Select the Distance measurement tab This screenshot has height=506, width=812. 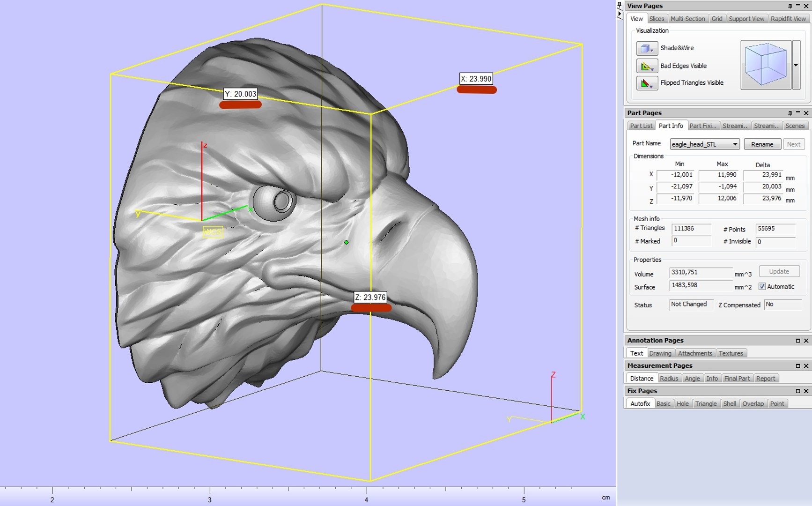click(642, 379)
